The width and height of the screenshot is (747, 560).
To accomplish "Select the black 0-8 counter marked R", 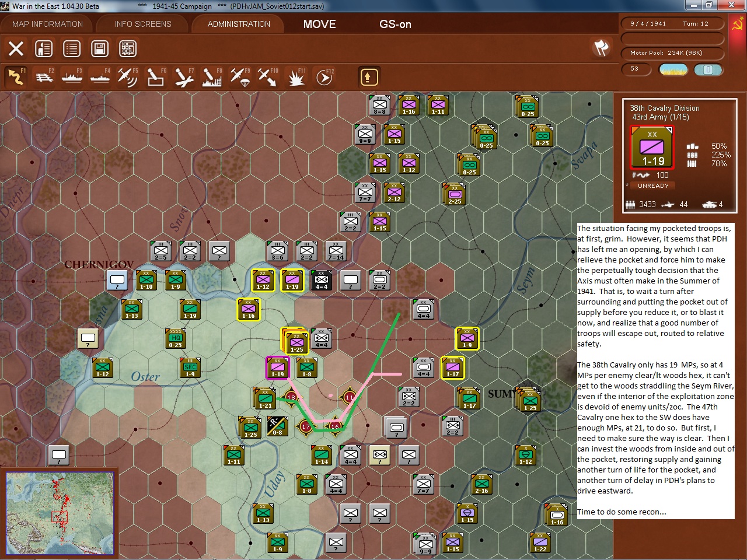I will click(x=277, y=426).
